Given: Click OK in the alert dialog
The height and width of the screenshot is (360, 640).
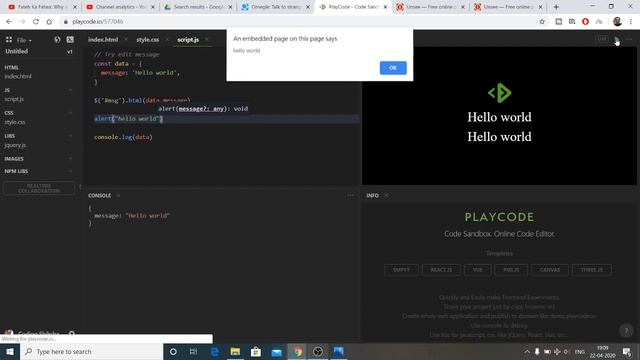Looking at the screenshot, I should tap(393, 68).
